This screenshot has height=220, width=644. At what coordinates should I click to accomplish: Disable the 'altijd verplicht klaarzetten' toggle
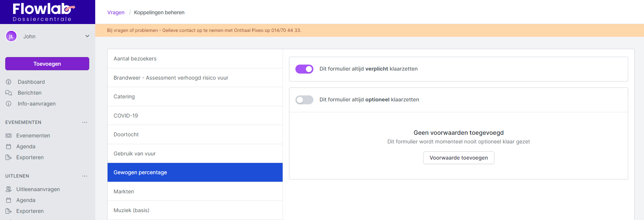point(304,69)
